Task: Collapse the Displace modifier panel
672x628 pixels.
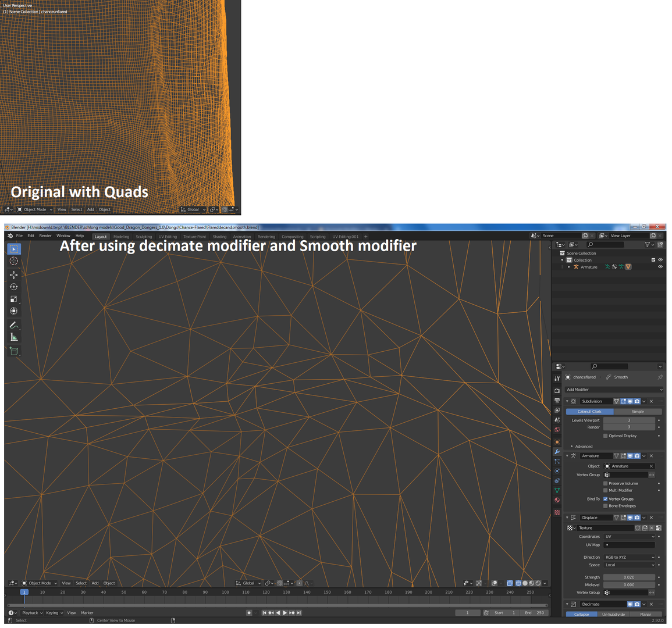Action: [567, 518]
